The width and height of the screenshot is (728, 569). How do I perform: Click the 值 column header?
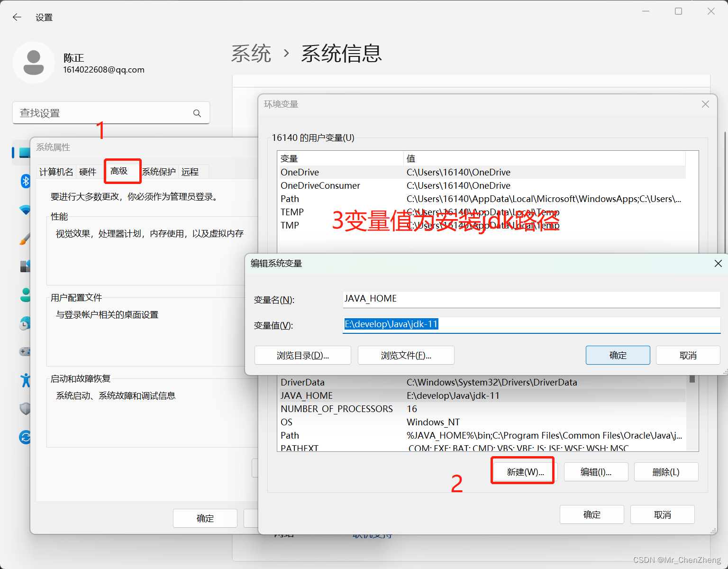pos(545,158)
